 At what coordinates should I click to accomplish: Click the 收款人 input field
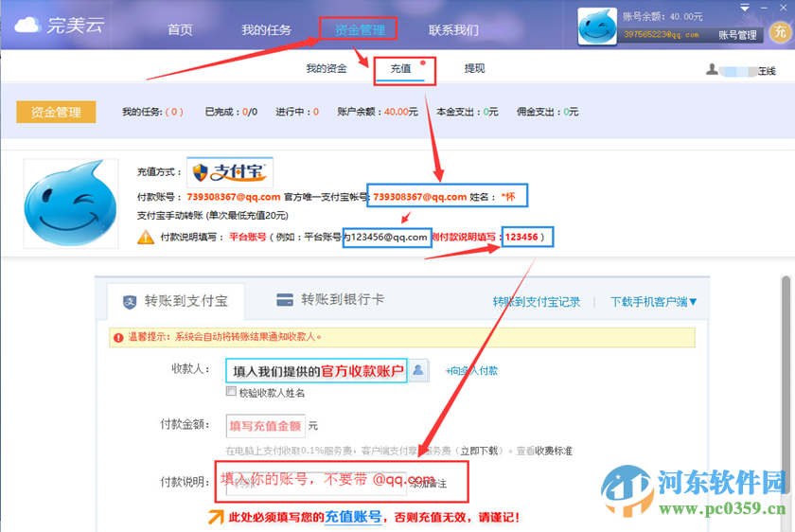(x=316, y=371)
